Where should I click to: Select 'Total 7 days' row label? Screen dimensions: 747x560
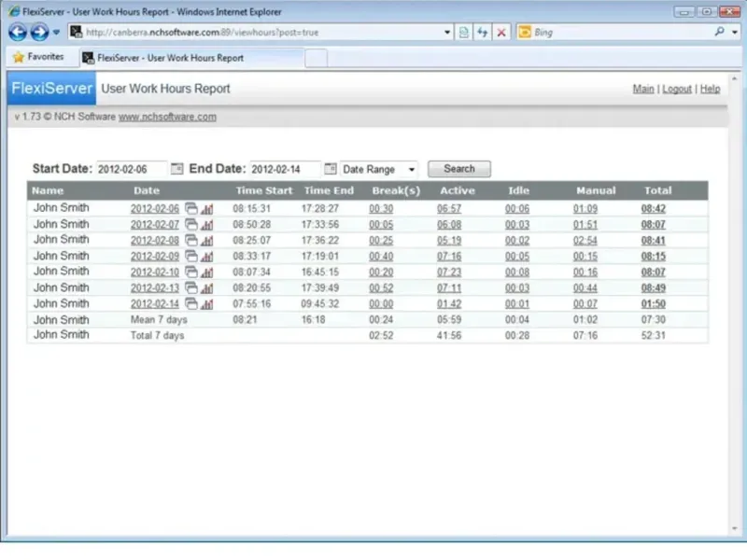pyautogui.click(x=157, y=335)
